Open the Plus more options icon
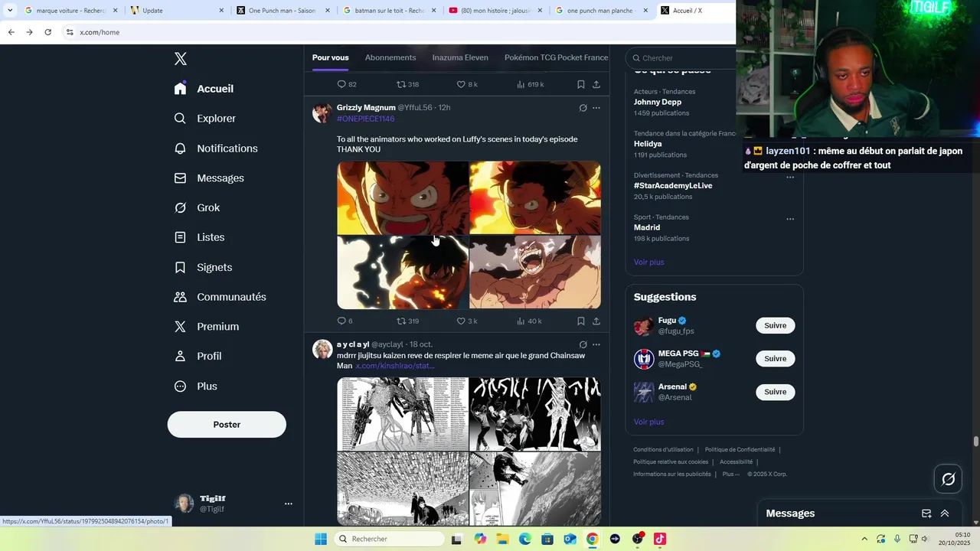This screenshot has width=980, height=551. pyautogui.click(x=180, y=386)
